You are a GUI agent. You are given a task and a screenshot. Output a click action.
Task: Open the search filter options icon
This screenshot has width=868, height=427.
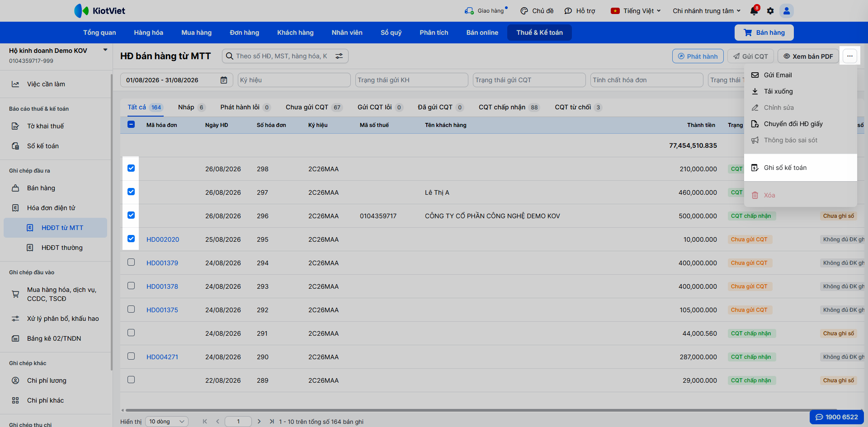tap(339, 56)
